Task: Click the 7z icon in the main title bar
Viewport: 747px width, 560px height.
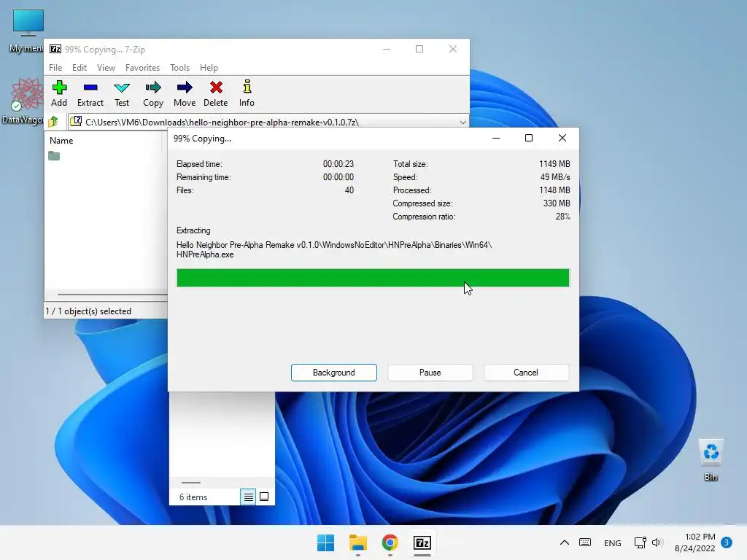Action: tap(55, 49)
